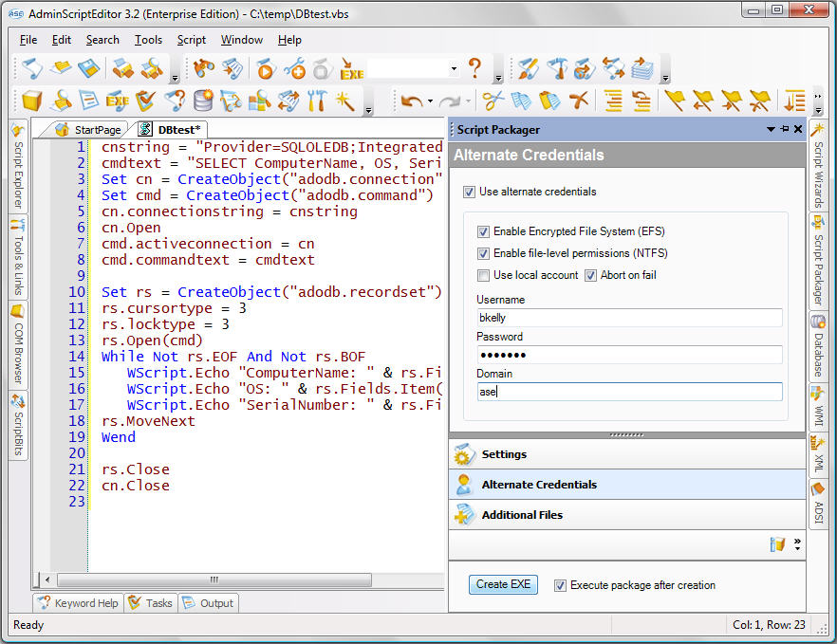Save the script with floppy disk icon
Screen dimensions: 837x644
click(88, 69)
